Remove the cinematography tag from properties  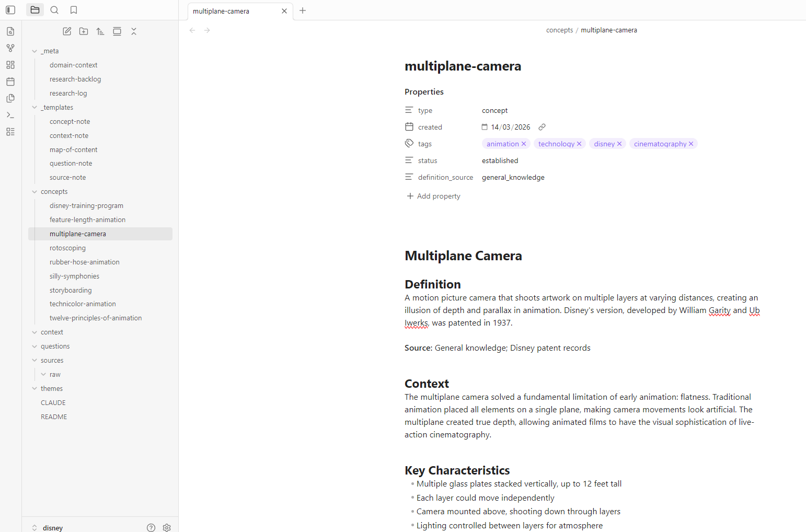(x=691, y=143)
